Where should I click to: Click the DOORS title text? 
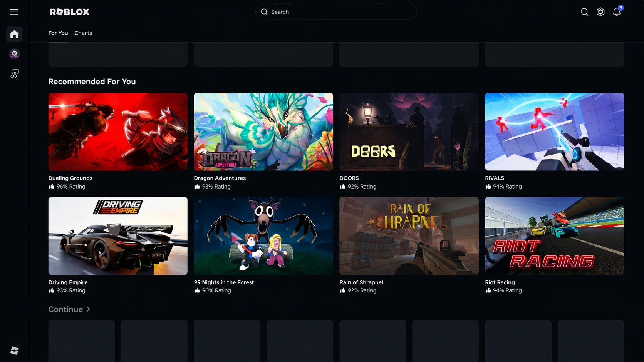click(x=349, y=178)
